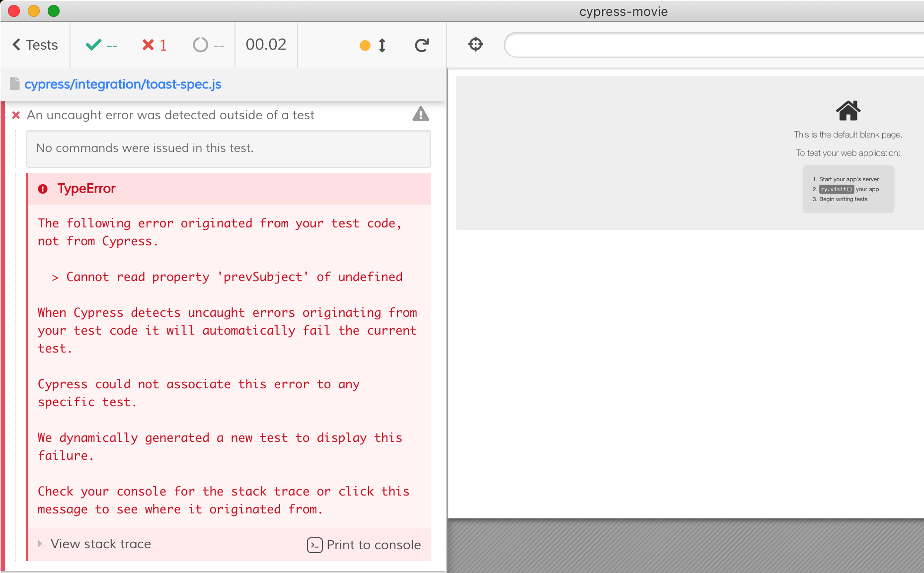The image size is (924, 573).
Task: Click the failed tests red X counter
Action: pyautogui.click(x=154, y=45)
